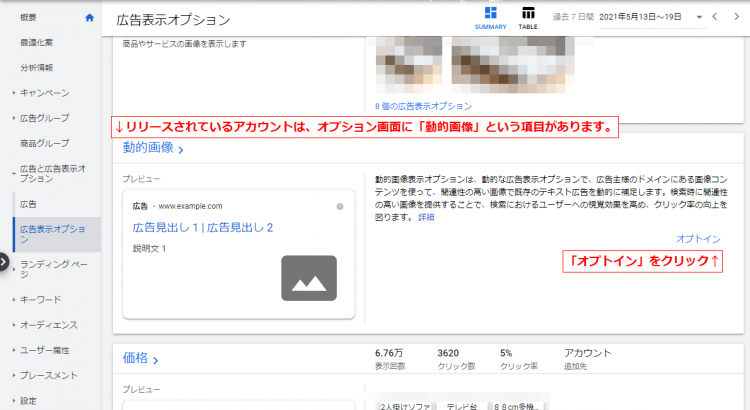Open 分析情報 in the sidebar
Screen dimensions: 750x410
tap(36, 68)
